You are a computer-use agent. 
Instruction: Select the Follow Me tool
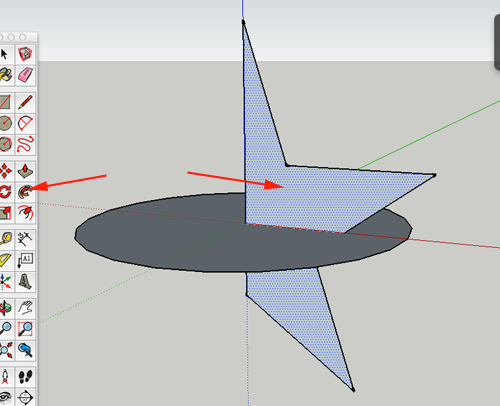[25, 192]
